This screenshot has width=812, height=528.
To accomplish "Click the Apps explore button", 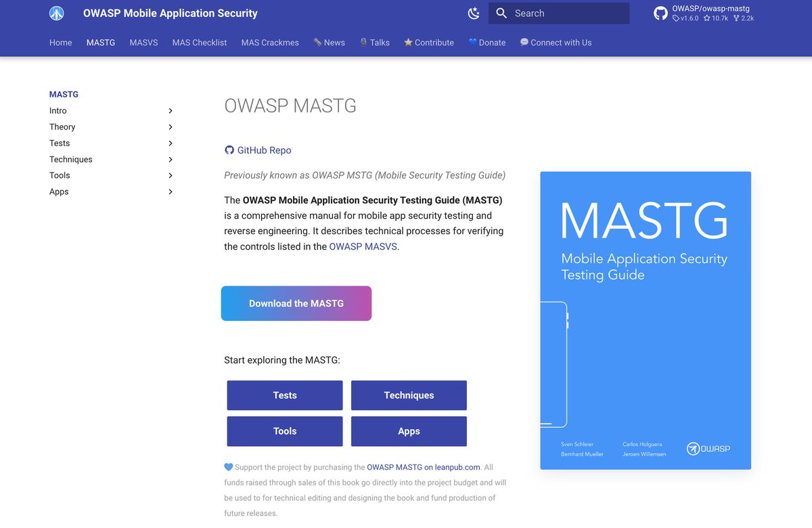I will tap(409, 431).
